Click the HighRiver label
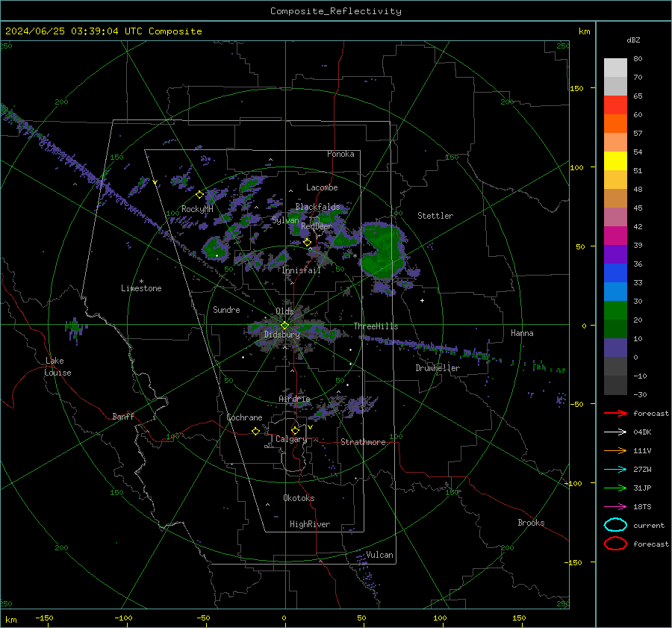This screenshot has height=628, width=672. 310,524
